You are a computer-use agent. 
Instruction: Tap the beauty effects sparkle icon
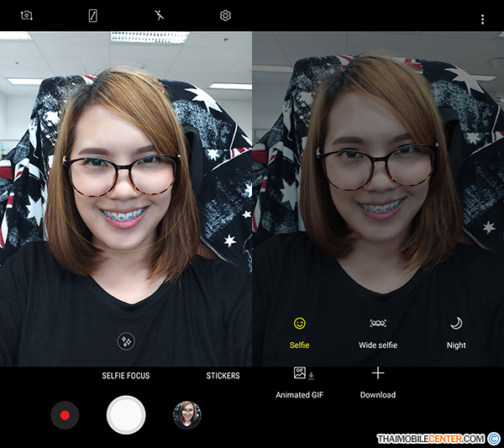(x=126, y=341)
